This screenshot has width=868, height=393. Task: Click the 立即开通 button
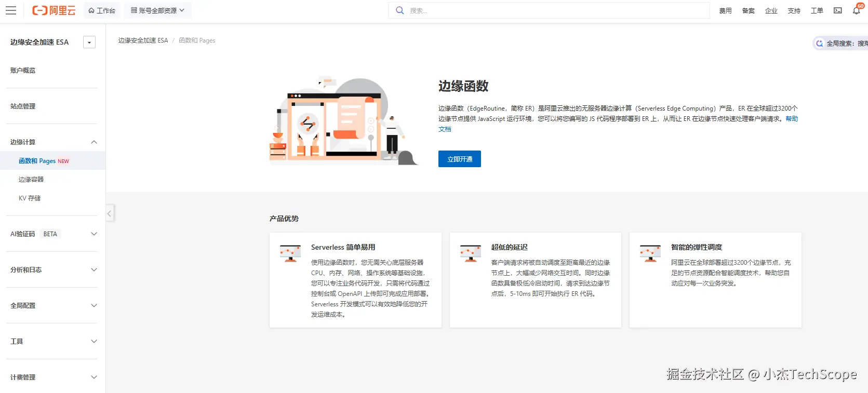pos(460,159)
